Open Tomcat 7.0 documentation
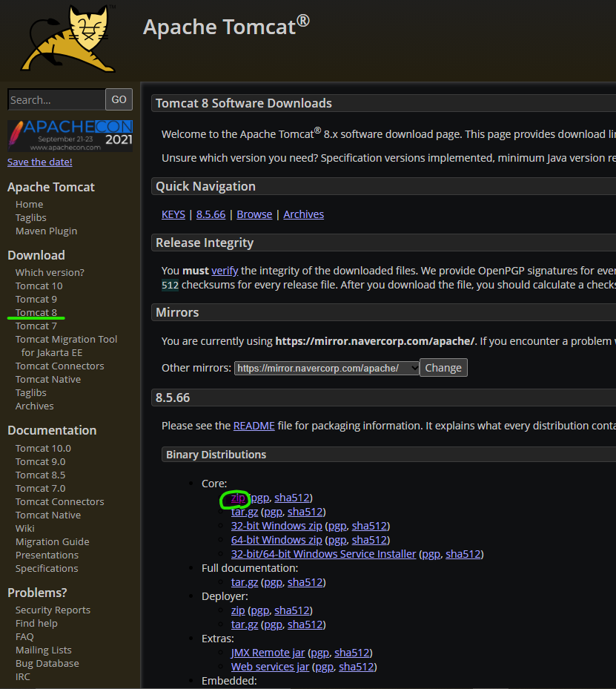Screen dimensions: 616x689 [40, 489]
